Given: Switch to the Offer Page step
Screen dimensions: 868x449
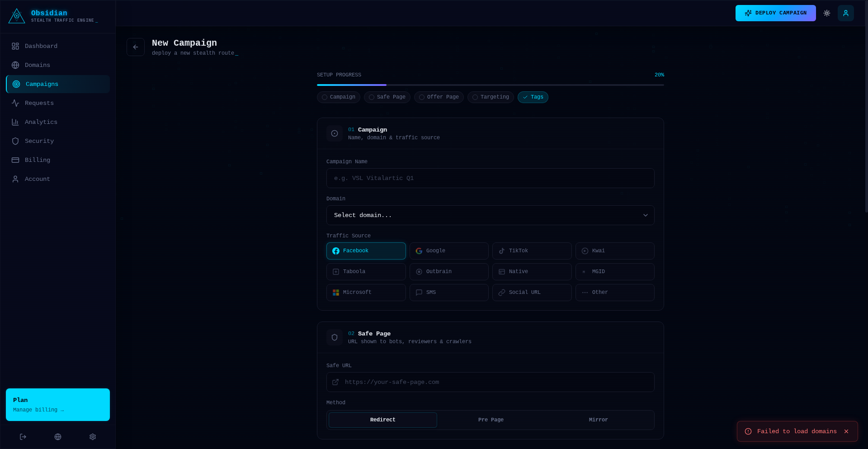Looking at the screenshot, I should pos(439,97).
